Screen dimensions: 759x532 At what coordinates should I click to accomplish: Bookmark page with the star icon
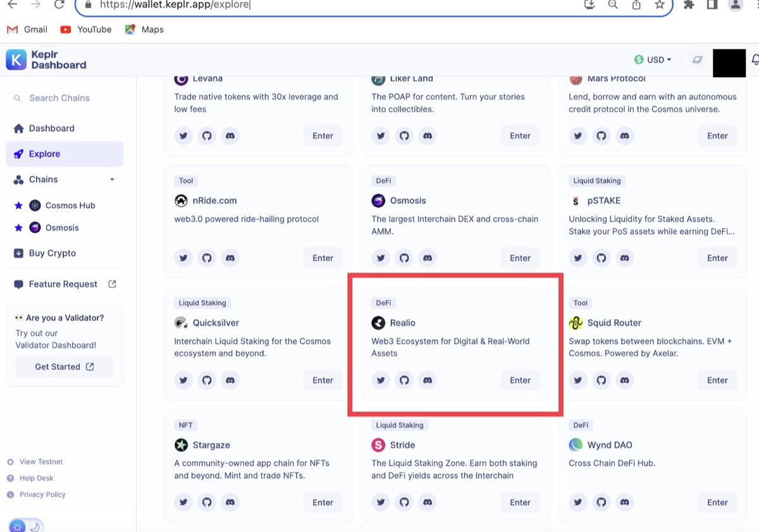[660, 4]
